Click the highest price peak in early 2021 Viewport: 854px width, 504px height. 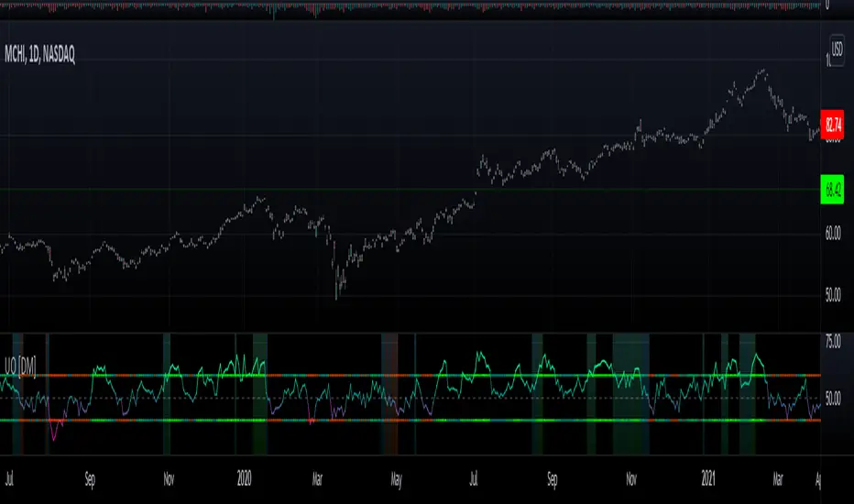[761, 71]
